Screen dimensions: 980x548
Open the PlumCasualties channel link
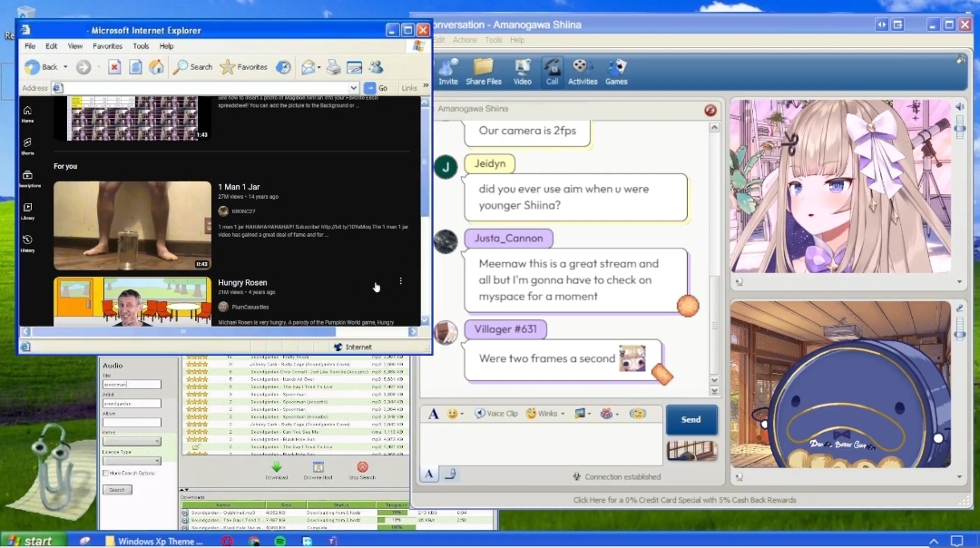(250, 307)
